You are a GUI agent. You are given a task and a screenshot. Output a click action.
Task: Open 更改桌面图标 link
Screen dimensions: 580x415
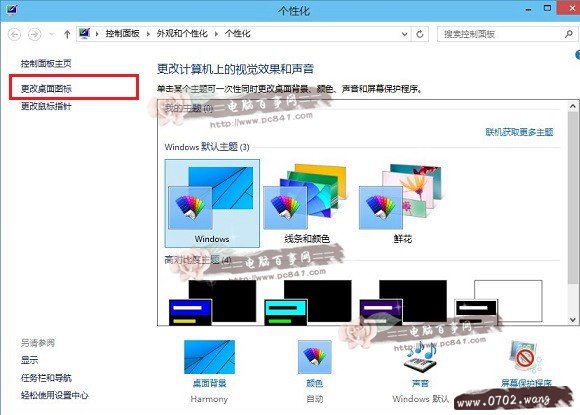[46, 88]
